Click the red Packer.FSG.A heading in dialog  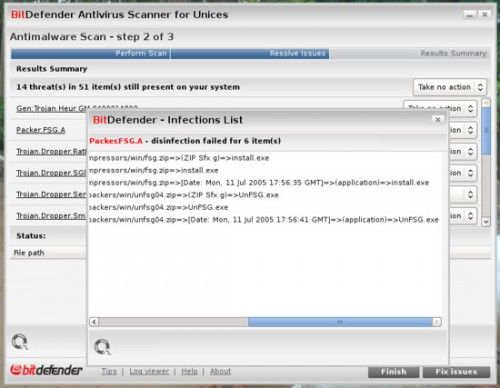(x=116, y=141)
